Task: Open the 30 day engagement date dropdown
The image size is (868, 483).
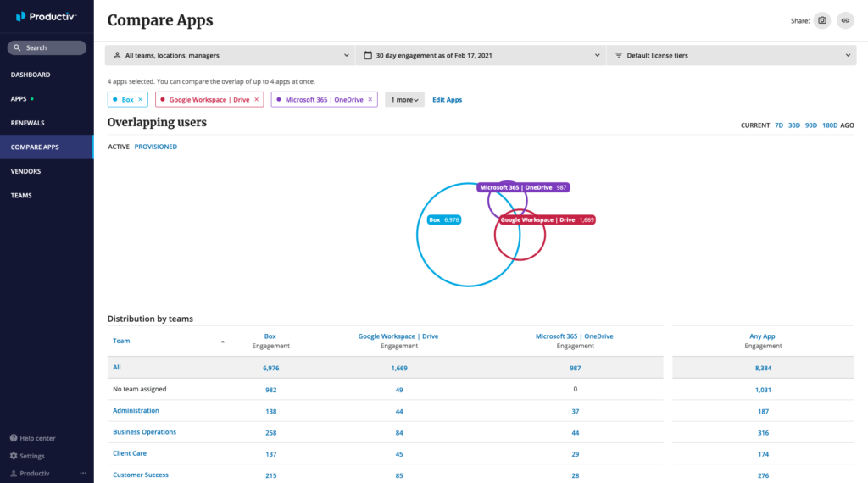Action: click(x=481, y=55)
